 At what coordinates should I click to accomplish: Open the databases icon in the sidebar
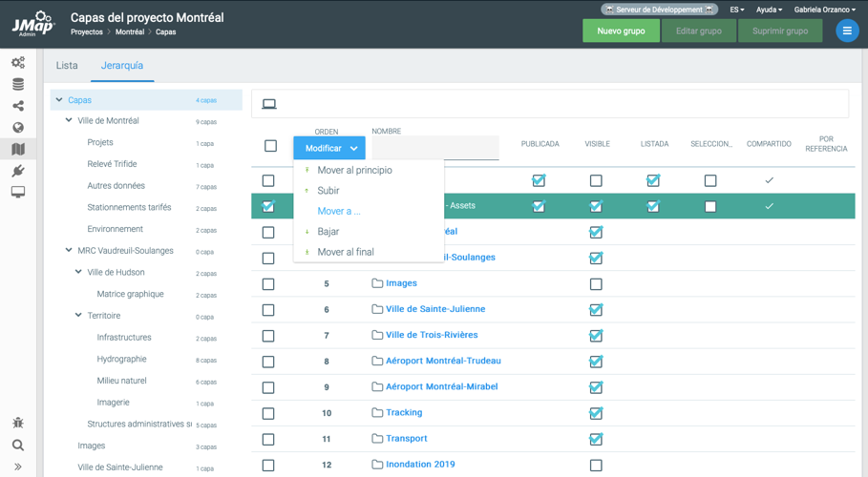coord(17,85)
